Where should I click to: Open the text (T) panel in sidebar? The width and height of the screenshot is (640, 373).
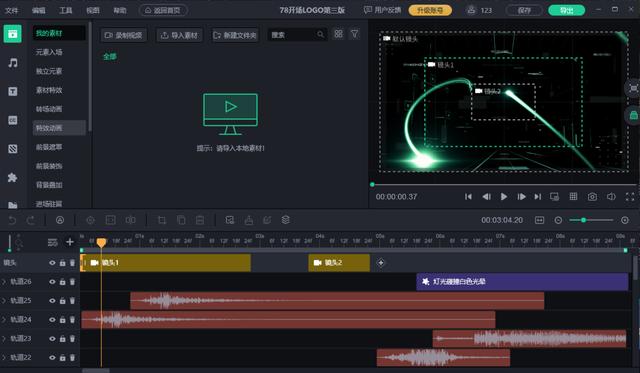coord(13,91)
